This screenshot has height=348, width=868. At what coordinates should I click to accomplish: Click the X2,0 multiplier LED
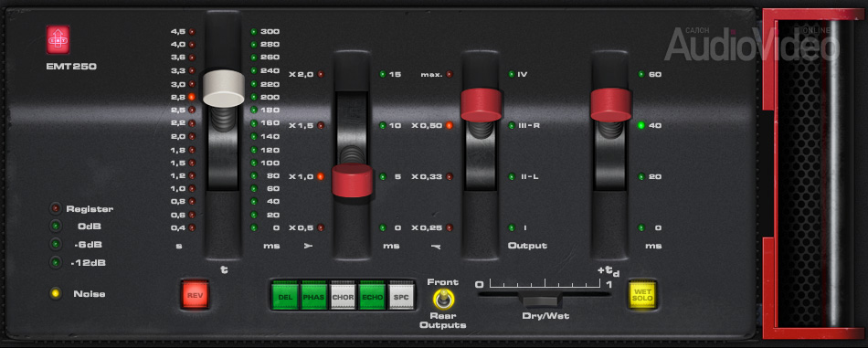pyautogui.click(x=321, y=74)
